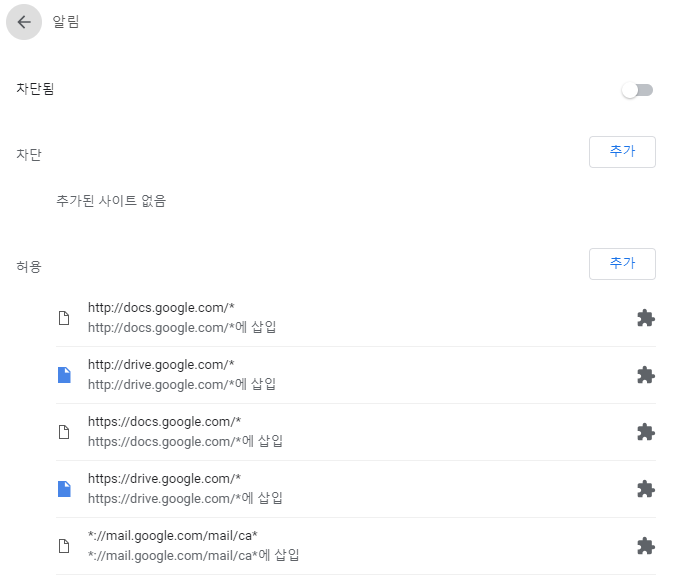
Task: Click extension puzzle icon for http://docs.google.com
Action: [x=646, y=318]
